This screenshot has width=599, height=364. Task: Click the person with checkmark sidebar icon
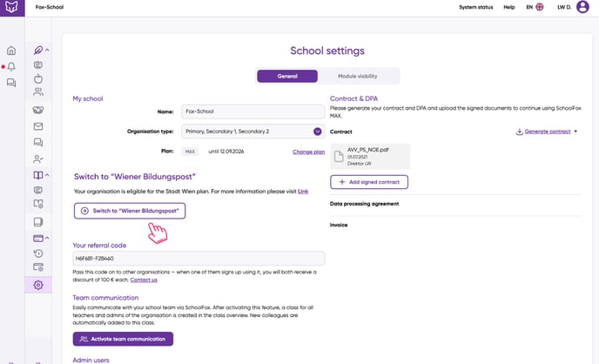click(37, 158)
